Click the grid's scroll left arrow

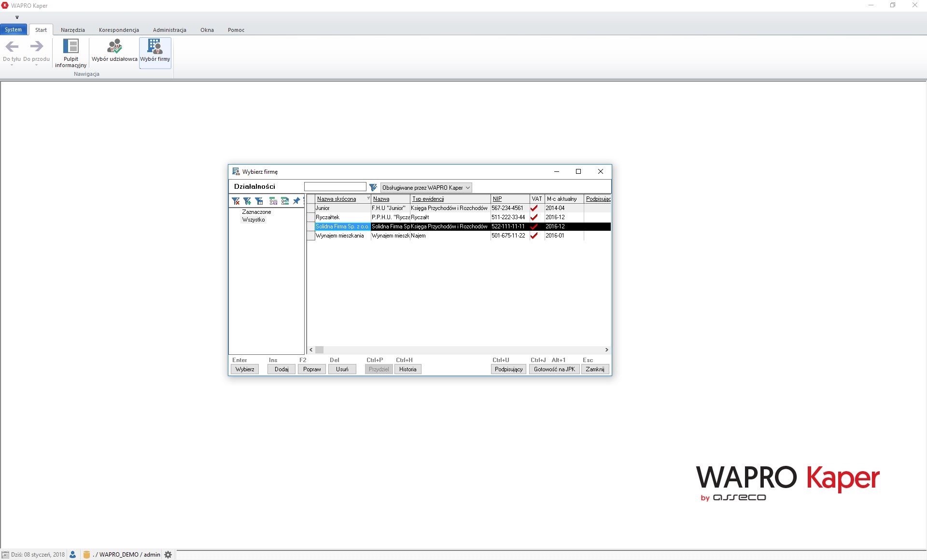pos(311,350)
